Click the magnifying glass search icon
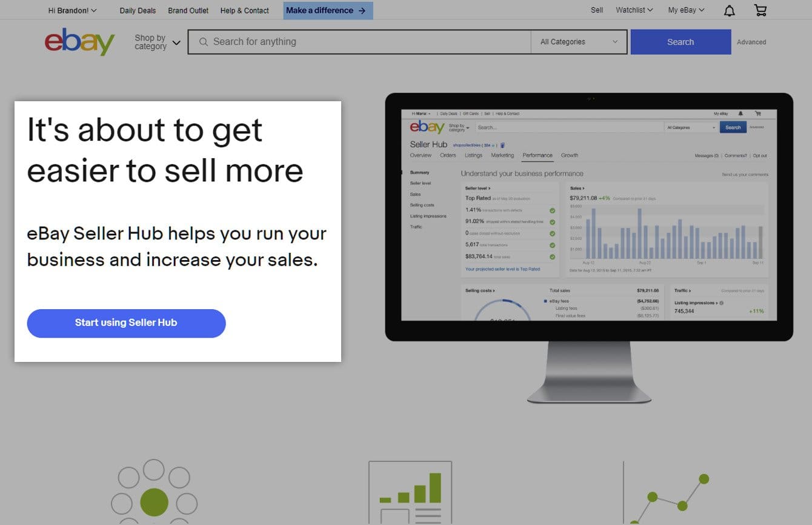The width and height of the screenshot is (812, 525). click(x=203, y=42)
